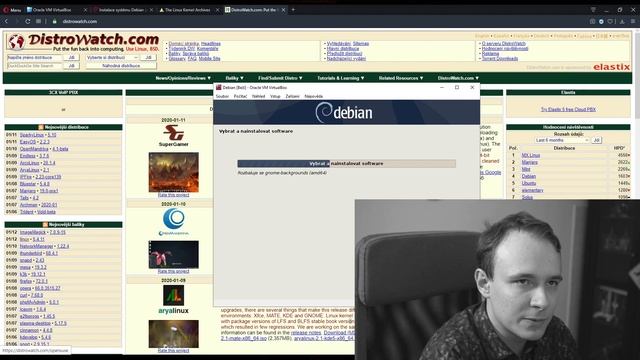Click the elastix sponsor logo
The height and width of the screenshot is (360, 640).
click(611, 67)
